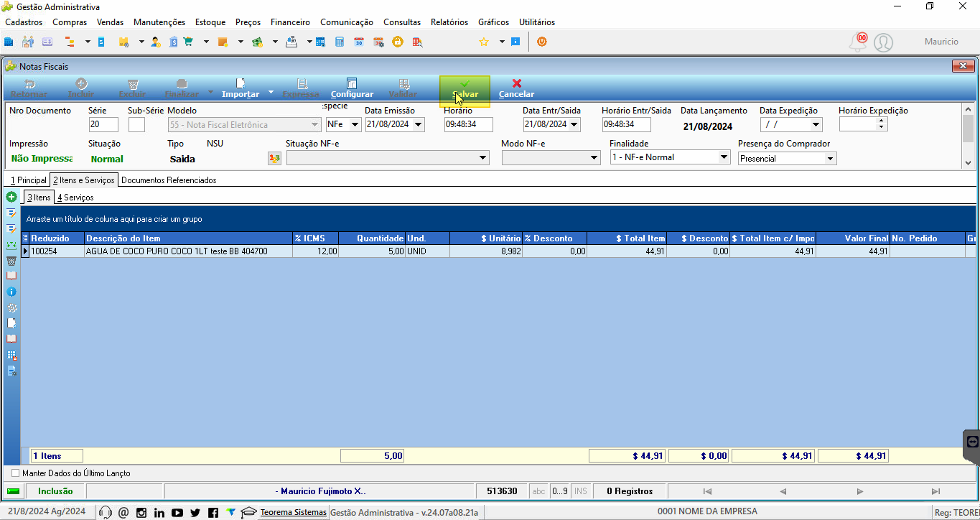
Task: Click the Série input field
Action: (x=103, y=124)
